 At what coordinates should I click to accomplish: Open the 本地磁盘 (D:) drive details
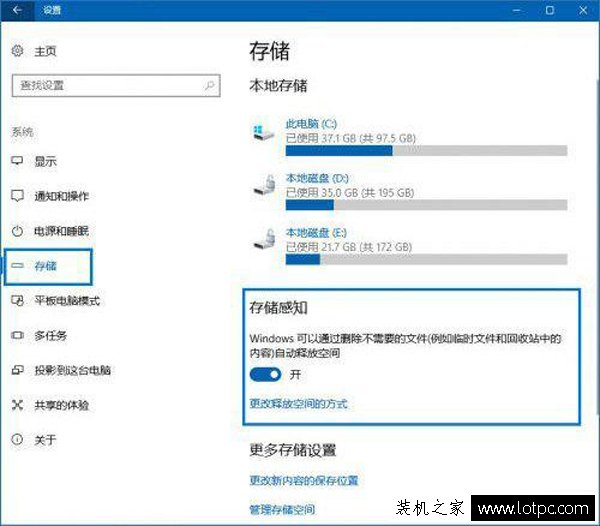click(x=317, y=179)
